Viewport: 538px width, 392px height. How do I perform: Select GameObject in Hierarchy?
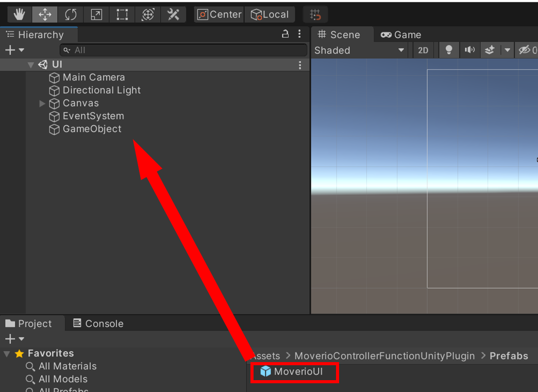pyautogui.click(x=92, y=129)
